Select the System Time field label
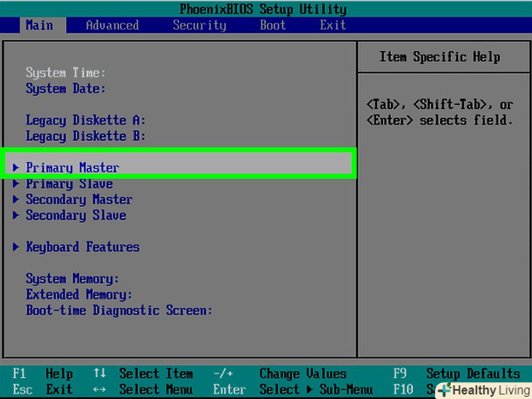532x399 pixels. pos(66,72)
